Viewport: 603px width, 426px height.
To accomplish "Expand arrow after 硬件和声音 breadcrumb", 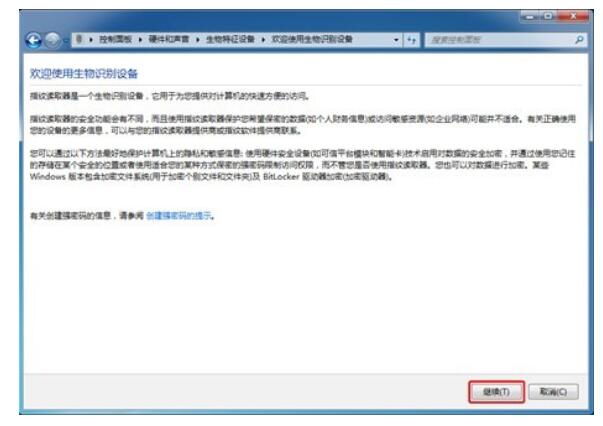I will pos(197,40).
